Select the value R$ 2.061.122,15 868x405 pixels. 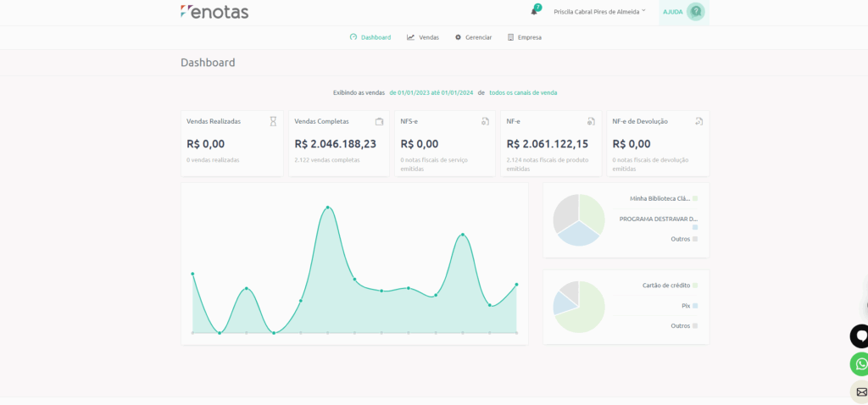547,144
